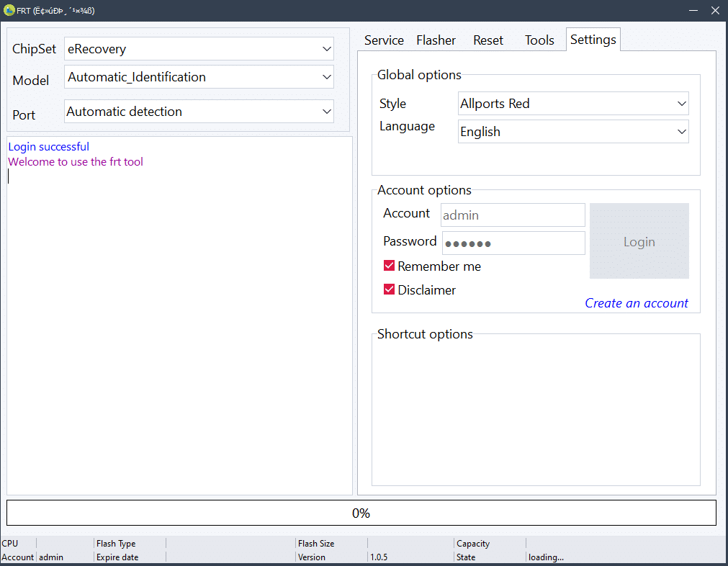Click the FRT app icon in title bar

9,10
